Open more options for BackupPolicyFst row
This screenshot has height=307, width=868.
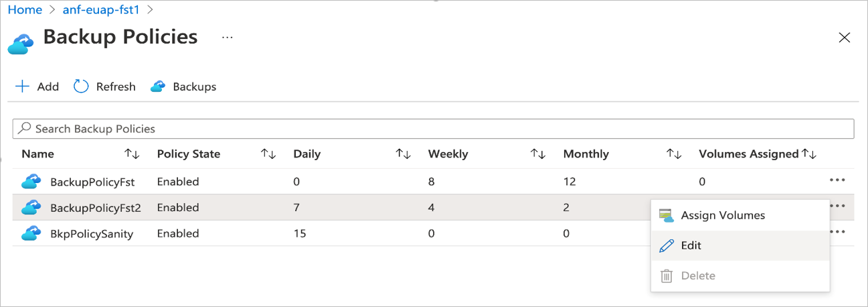coord(837,180)
